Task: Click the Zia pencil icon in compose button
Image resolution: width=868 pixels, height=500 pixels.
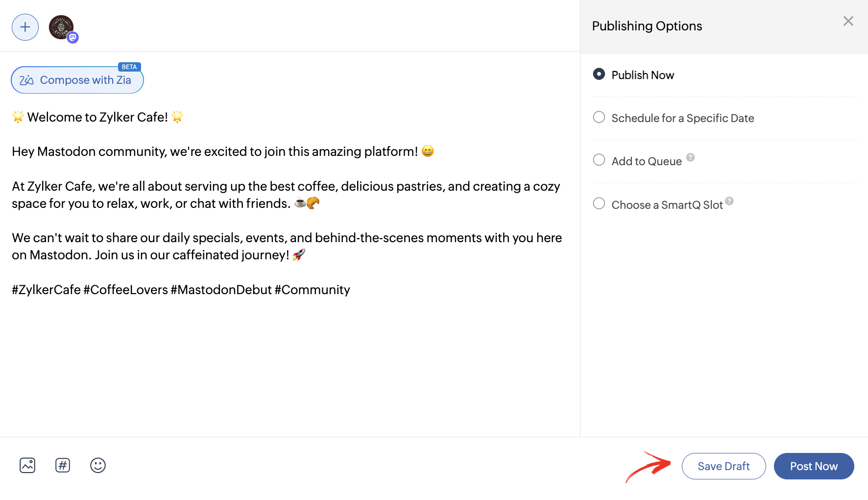Action: [26, 80]
